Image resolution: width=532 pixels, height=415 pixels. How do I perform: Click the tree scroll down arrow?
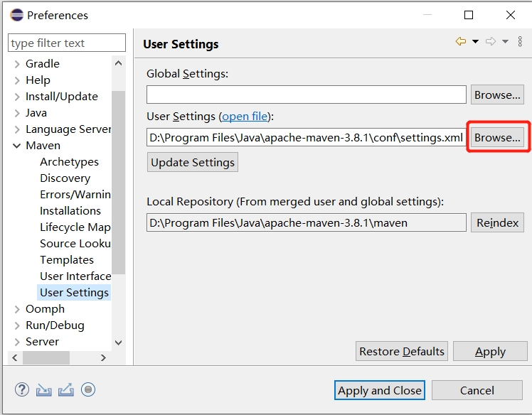(x=118, y=343)
